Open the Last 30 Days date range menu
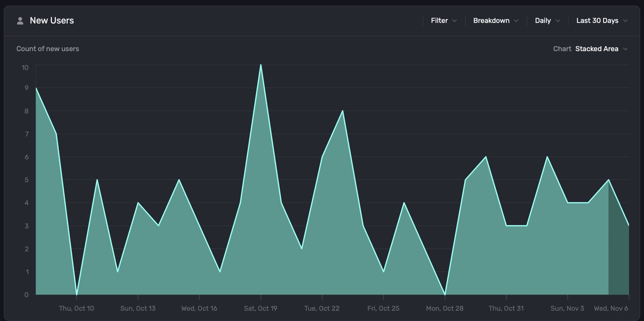The height and width of the screenshot is (321, 644). tap(597, 21)
